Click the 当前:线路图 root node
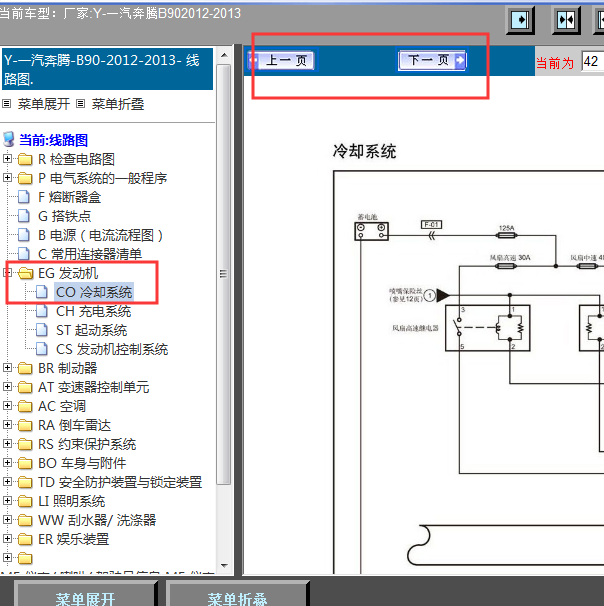Image resolution: width=604 pixels, height=606 pixels. pos(53,140)
